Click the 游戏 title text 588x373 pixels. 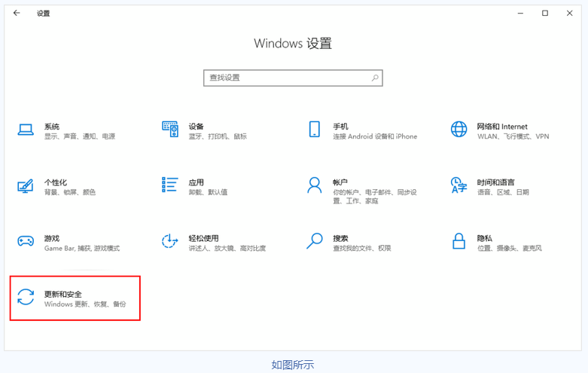coord(52,238)
